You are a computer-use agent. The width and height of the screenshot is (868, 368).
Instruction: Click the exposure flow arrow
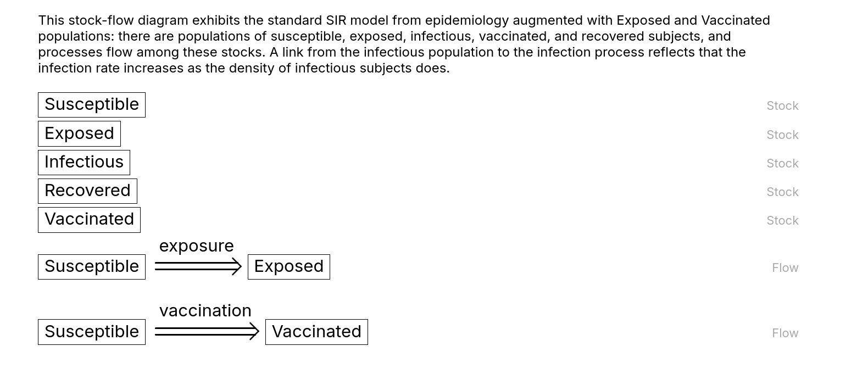198,266
